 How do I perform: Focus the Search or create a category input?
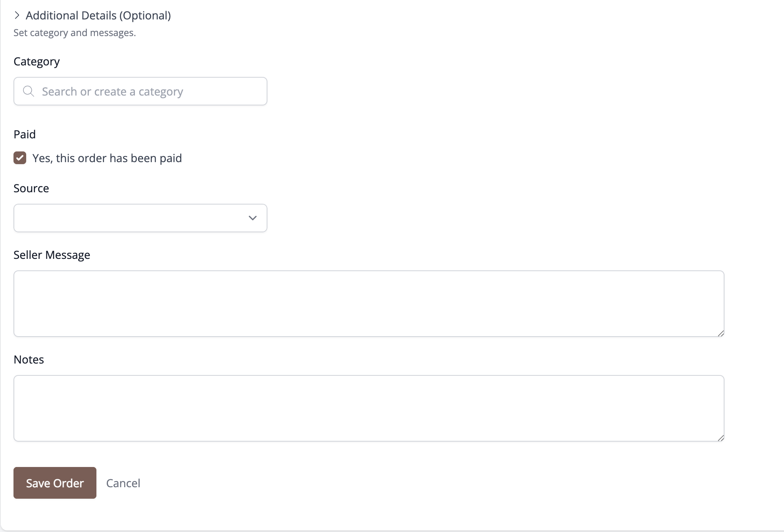[140, 91]
